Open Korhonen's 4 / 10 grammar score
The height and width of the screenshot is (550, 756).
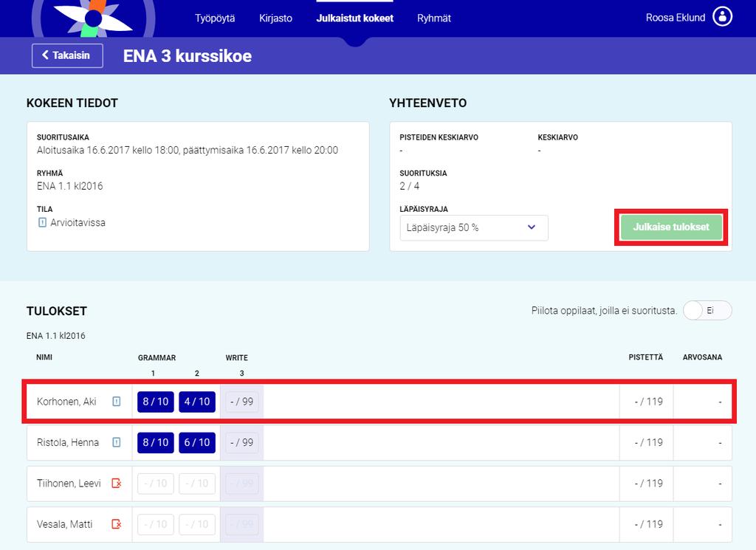click(196, 402)
